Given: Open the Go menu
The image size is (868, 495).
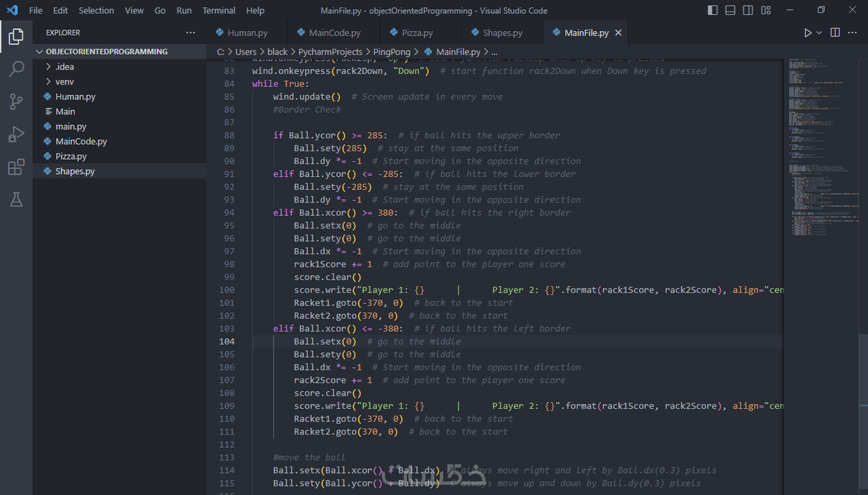Looking at the screenshot, I should point(160,10).
